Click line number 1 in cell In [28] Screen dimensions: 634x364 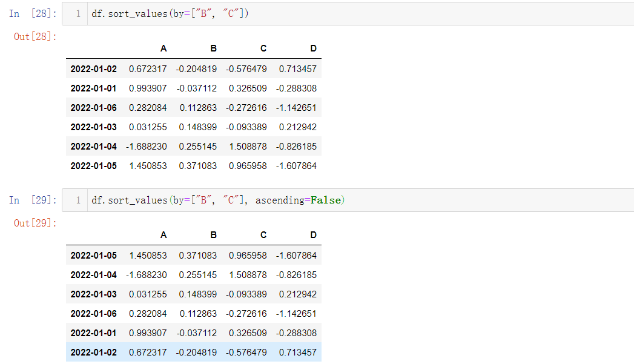click(x=78, y=14)
